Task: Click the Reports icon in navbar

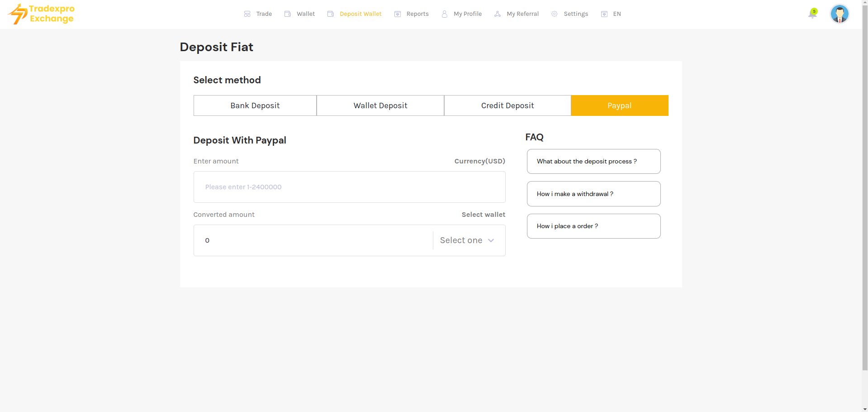Action: click(x=398, y=14)
